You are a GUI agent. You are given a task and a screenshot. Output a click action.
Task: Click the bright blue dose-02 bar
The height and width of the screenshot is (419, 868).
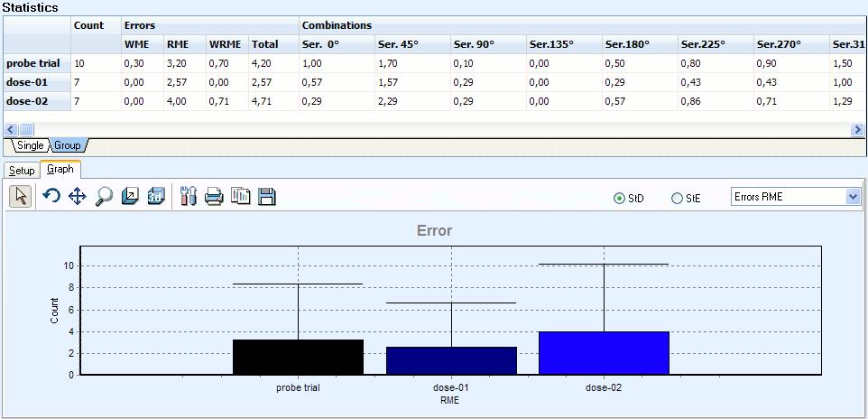[604, 353]
